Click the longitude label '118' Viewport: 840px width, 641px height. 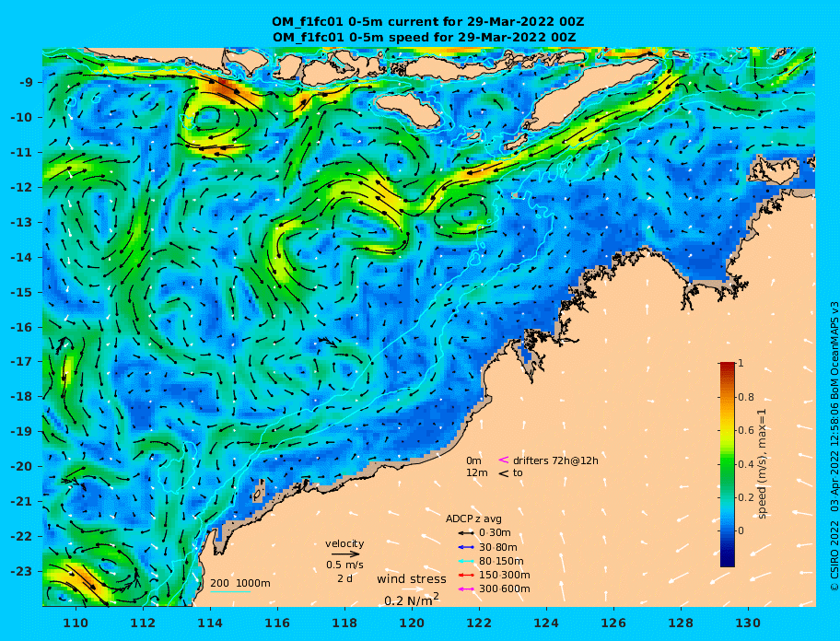[344, 623]
